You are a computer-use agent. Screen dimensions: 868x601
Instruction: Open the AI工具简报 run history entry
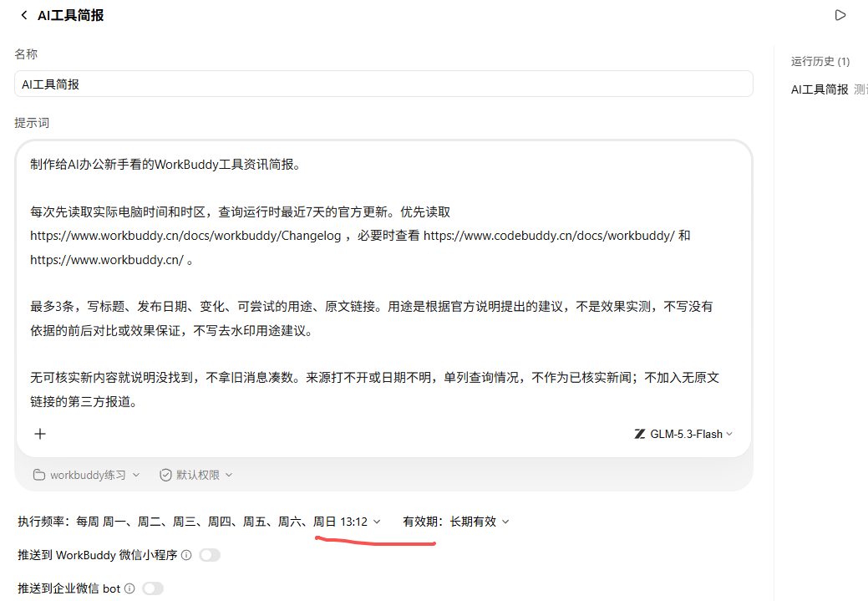tap(830, 89)
